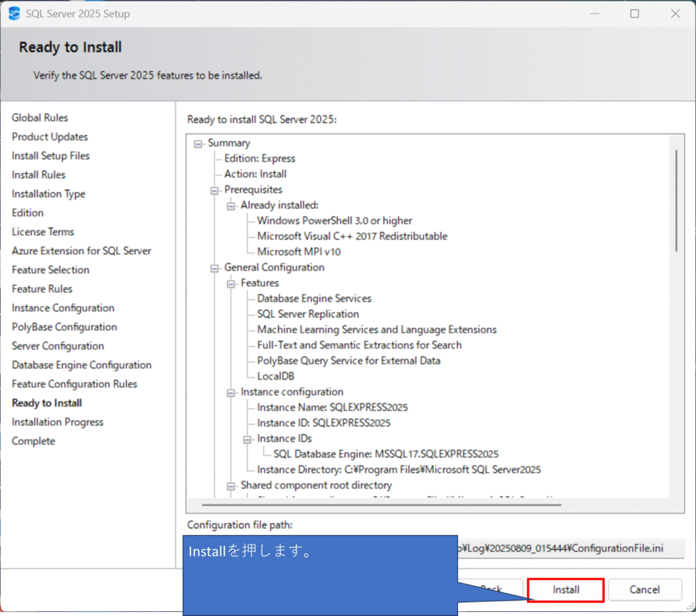The width and height of the screenshot is (696, 616).
Task: Select Install Setup Files step
Action: 50,156
